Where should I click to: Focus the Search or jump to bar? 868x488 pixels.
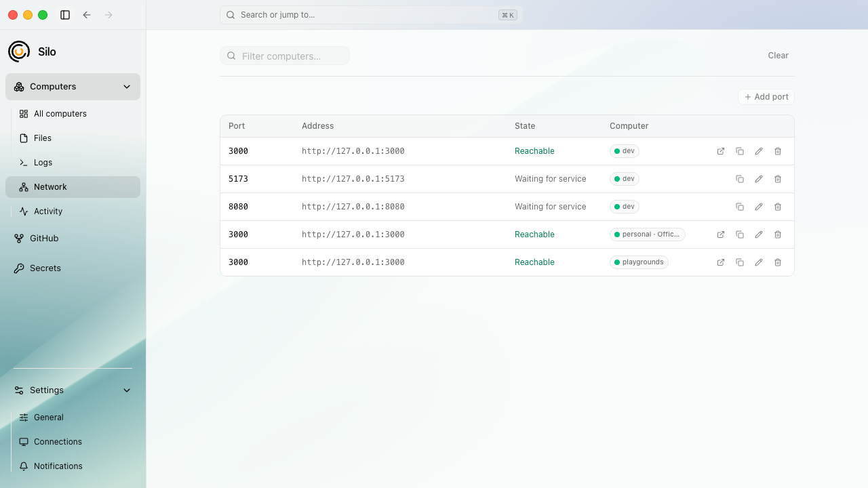click(372, 15)
